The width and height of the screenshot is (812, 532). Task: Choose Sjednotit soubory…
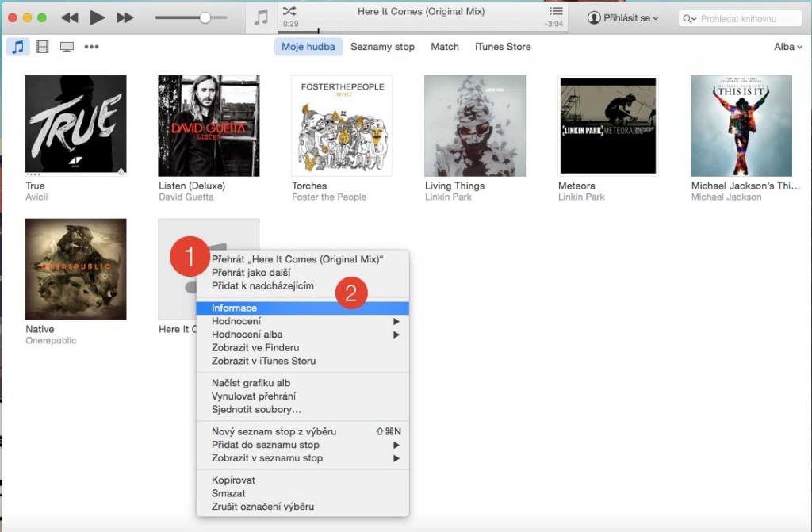coord(302,410)
